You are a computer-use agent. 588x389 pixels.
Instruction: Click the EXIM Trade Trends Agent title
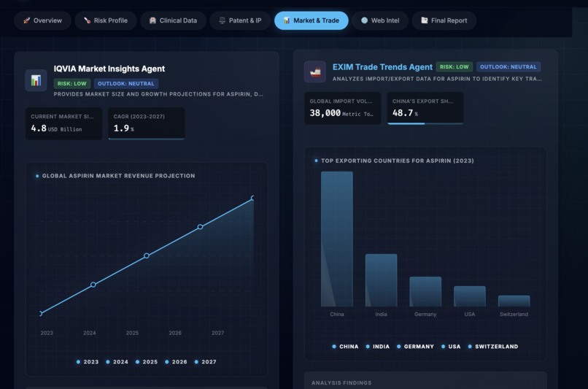(x=382, y=66)
